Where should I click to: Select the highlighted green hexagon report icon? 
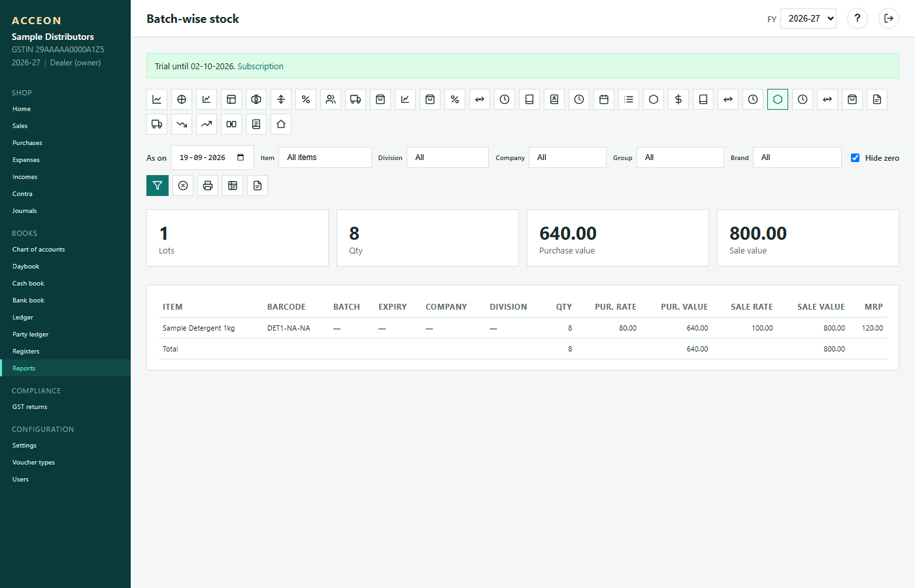pos(778,99)
